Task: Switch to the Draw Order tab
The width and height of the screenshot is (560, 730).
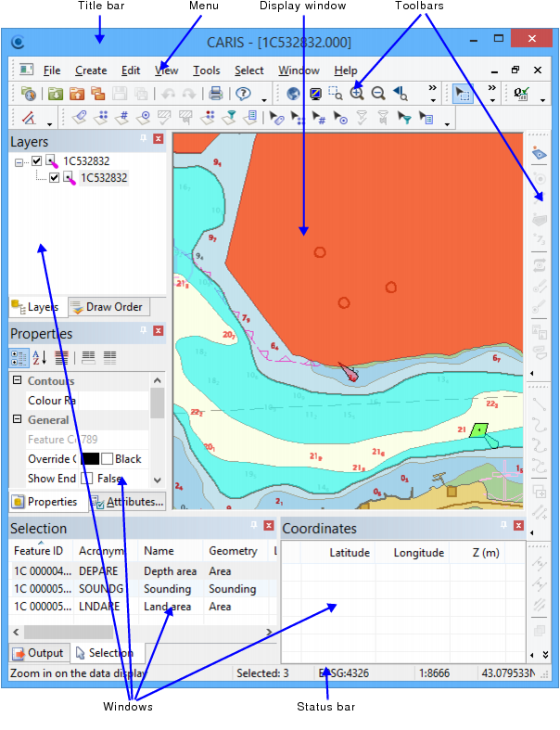Action: [108, 307]
